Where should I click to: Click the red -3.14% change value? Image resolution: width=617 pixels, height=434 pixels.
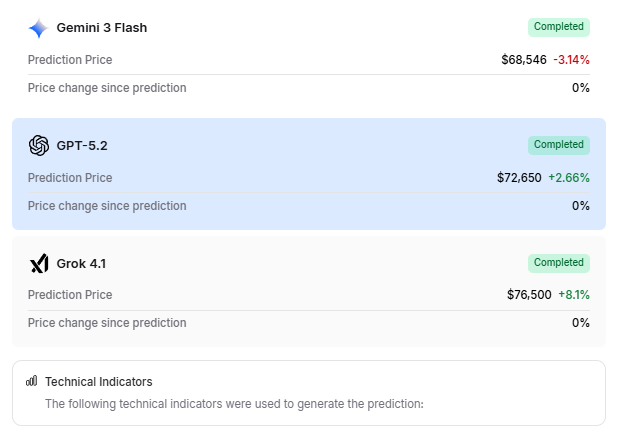click(x=571, y=60)
